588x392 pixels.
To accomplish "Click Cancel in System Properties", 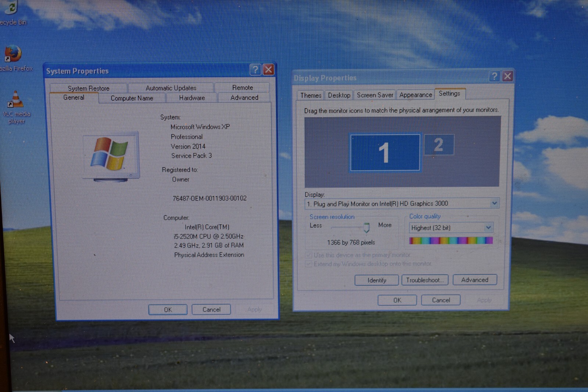I will pos(211,310).
